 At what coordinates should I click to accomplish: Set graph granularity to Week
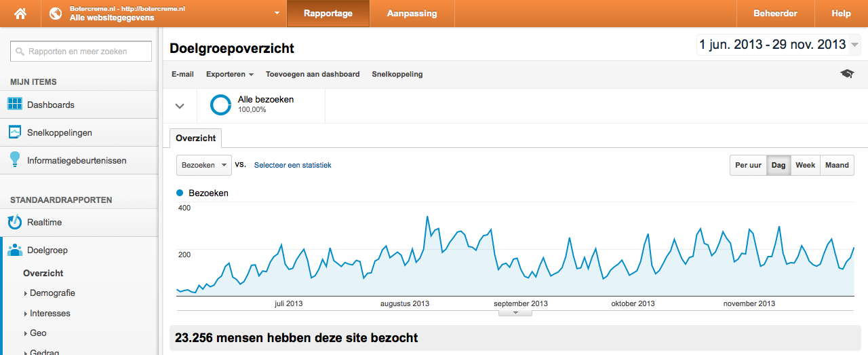806,165
